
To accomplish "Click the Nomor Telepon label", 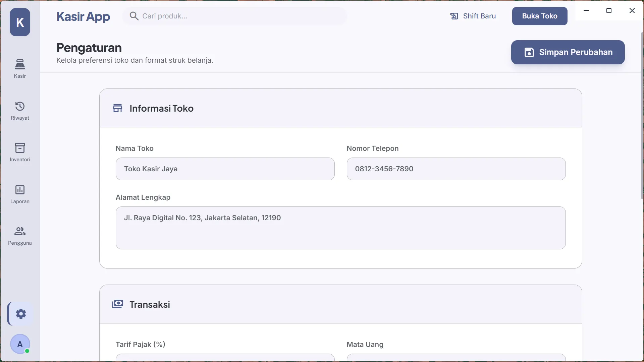I will point(373,148).
